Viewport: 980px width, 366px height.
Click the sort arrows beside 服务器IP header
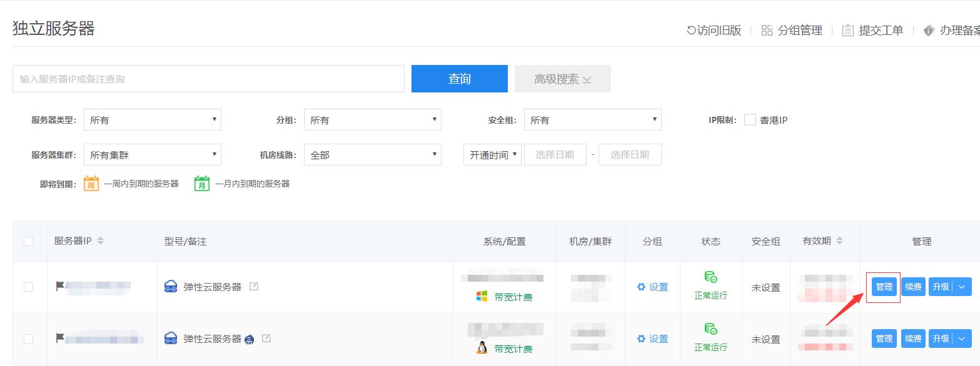pos(101,241)
